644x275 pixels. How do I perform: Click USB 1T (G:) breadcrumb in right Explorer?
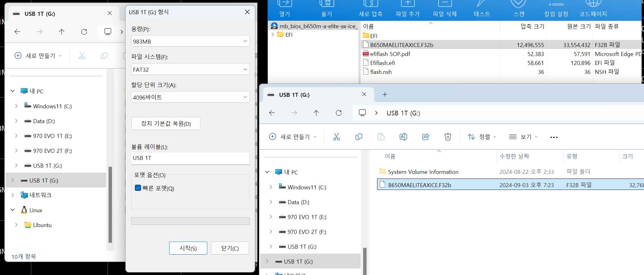[x=403, y=113]
